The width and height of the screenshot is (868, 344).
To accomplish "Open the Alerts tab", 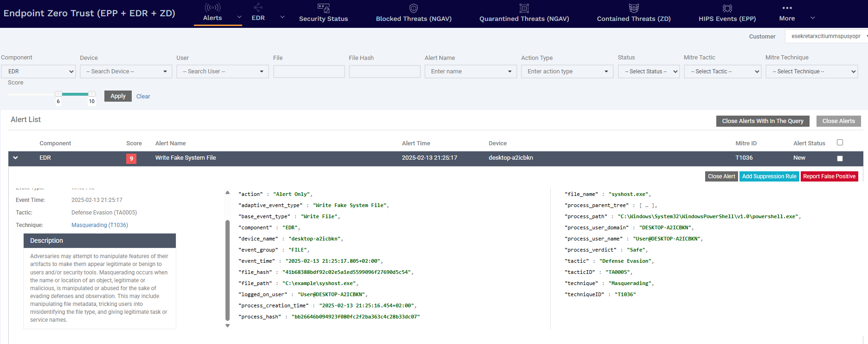I will [212, 18].
